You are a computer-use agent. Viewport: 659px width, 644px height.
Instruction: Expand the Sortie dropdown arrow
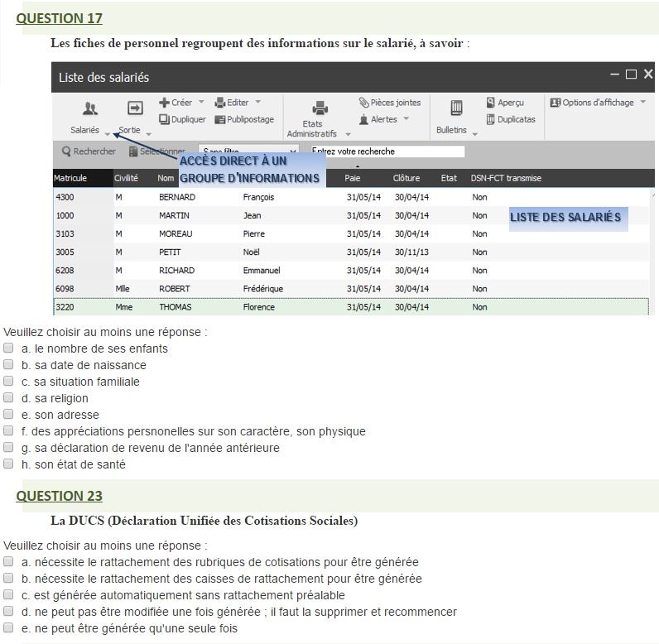pos(149,134)
